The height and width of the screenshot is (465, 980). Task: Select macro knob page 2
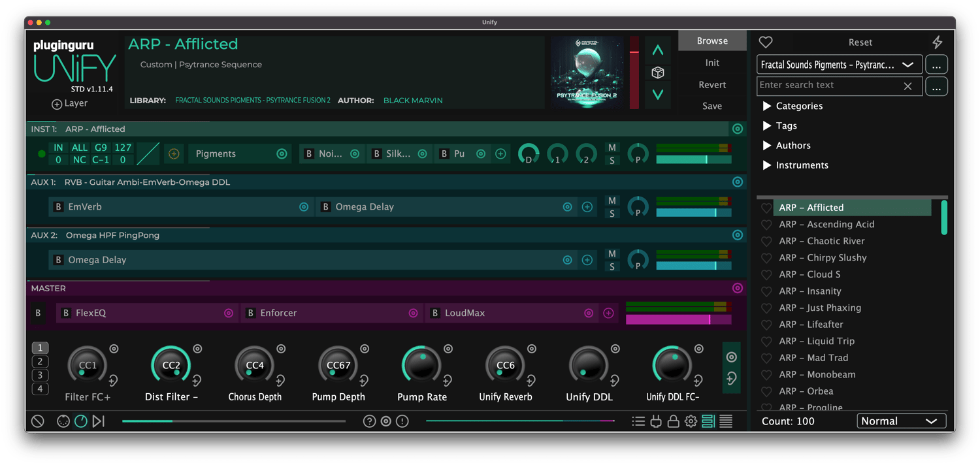pos(40,362)
